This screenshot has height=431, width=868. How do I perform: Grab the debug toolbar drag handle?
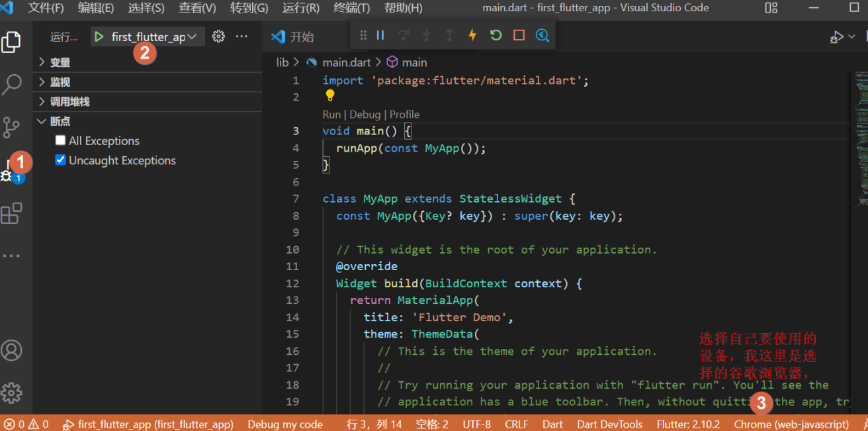click(x=363, y=35)
